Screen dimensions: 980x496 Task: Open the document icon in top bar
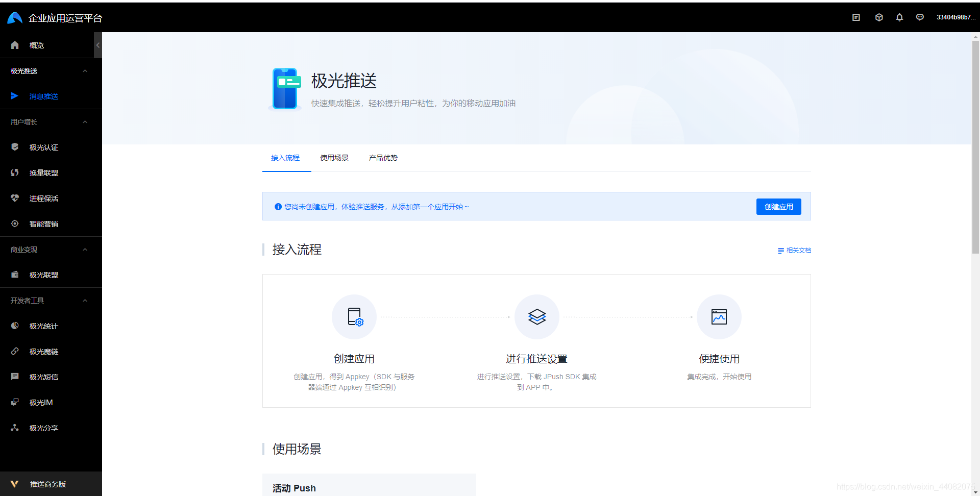tap(856, 17)
